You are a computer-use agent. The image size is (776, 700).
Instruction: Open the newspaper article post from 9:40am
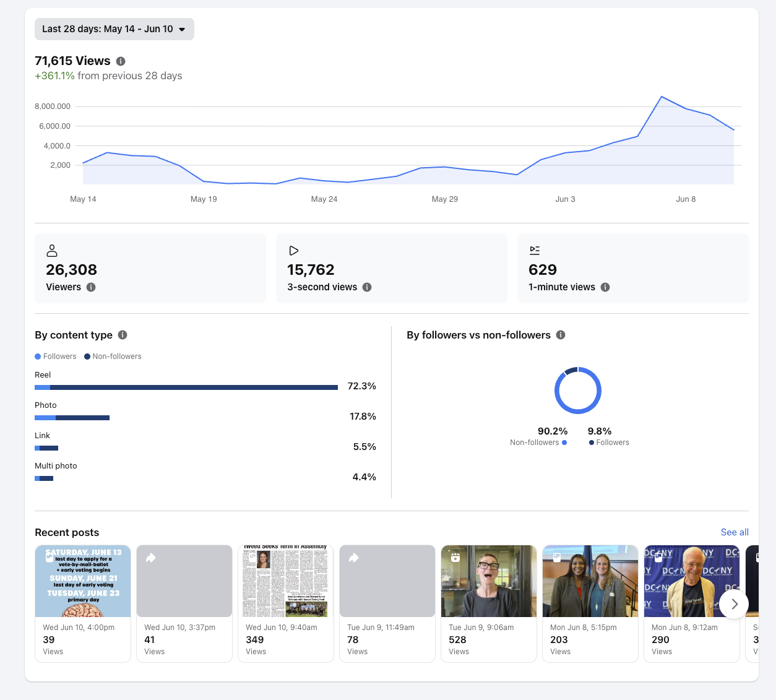click(286, 581)
